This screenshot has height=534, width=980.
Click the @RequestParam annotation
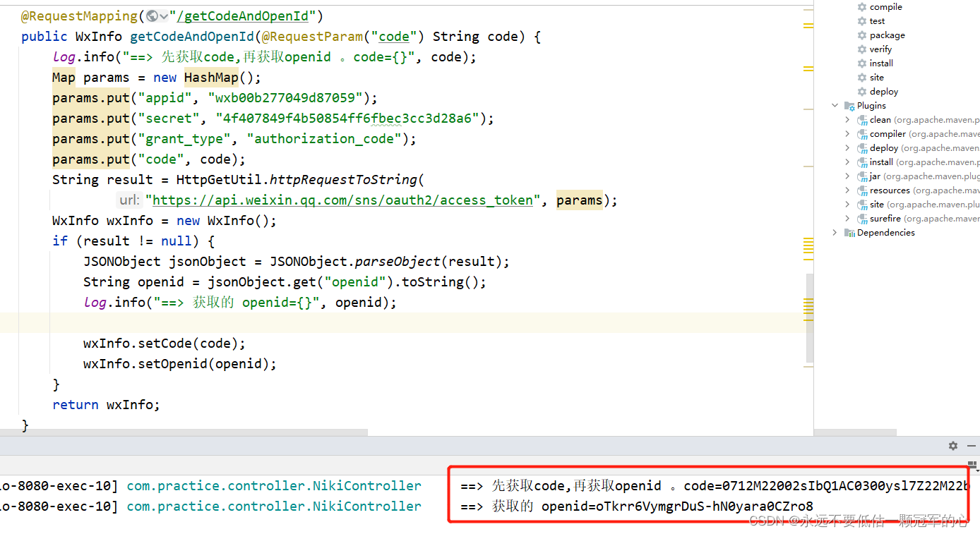coord(313,37)
